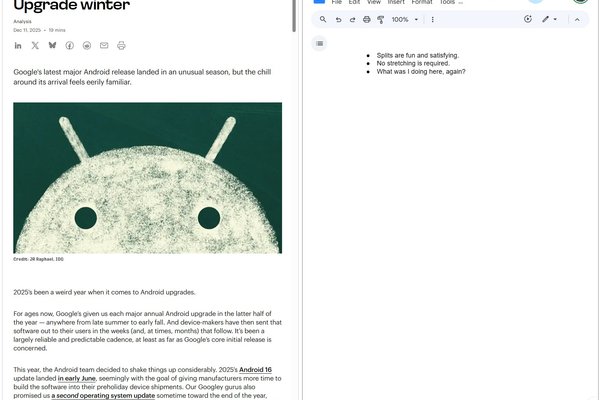Open the View menu
This screenshot has height=400, width=600.
374,2
